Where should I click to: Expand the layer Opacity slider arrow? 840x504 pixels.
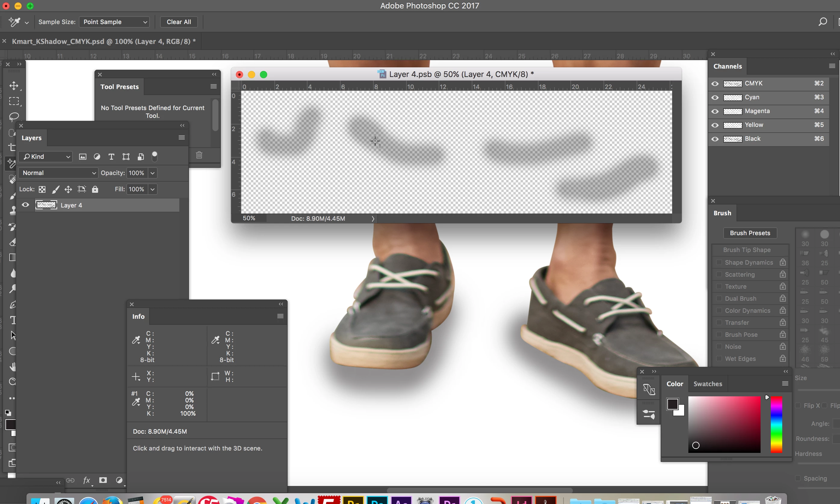click(153, 173)
